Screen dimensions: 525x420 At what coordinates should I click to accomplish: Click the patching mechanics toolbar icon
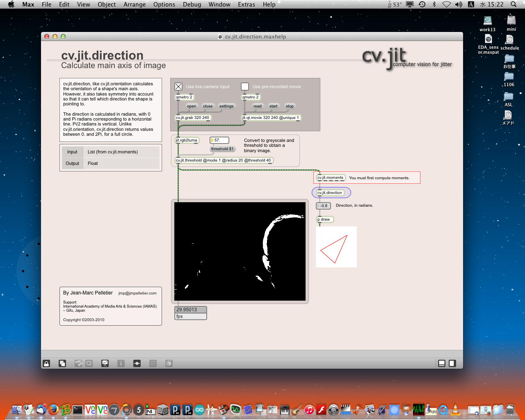coord(137,363)
